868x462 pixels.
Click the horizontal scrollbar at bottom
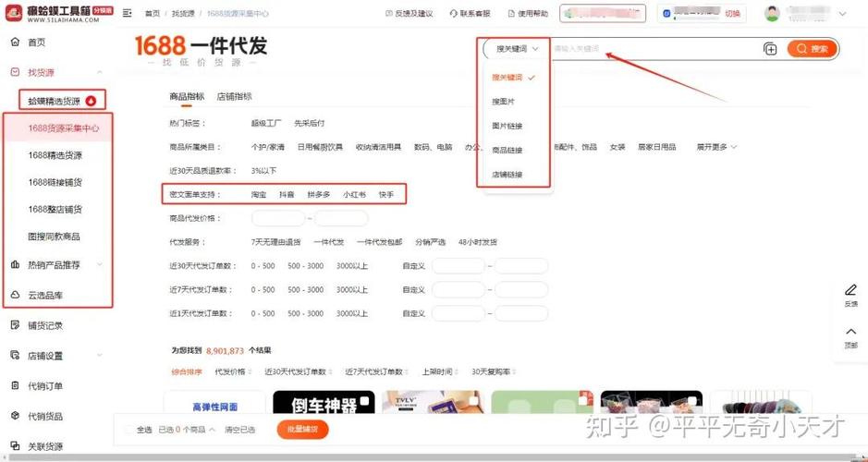(434, 458)
